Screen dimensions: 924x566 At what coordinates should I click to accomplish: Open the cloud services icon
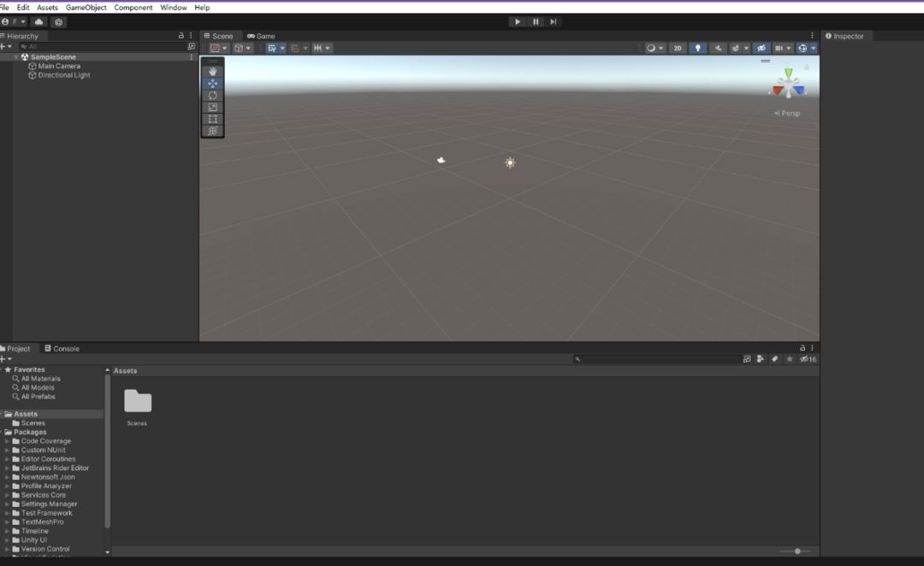point(39,22)
